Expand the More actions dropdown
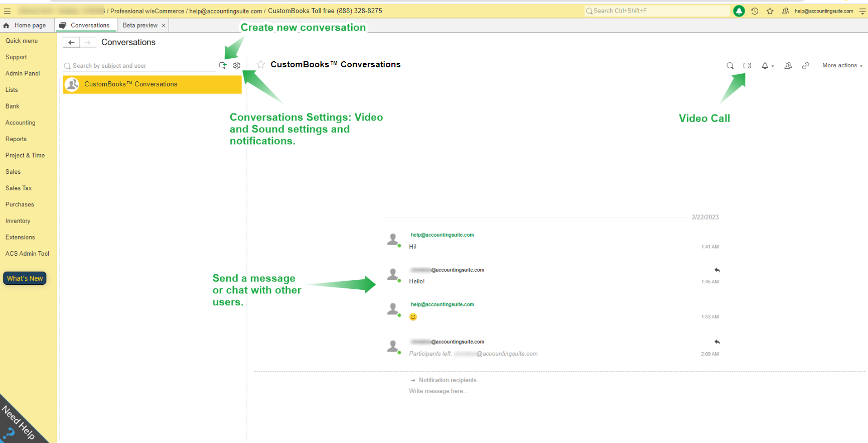The width and height of the screenshot is (868, 443). click(842, 66)
